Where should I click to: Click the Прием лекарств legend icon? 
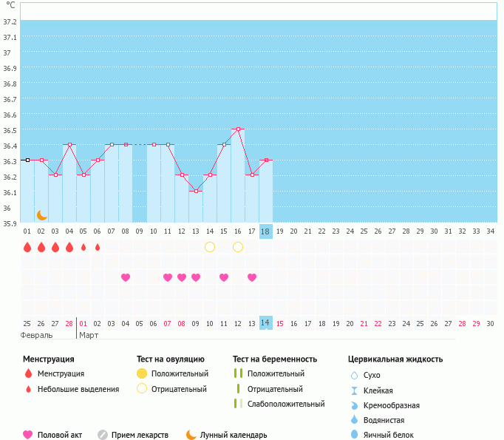103,435
